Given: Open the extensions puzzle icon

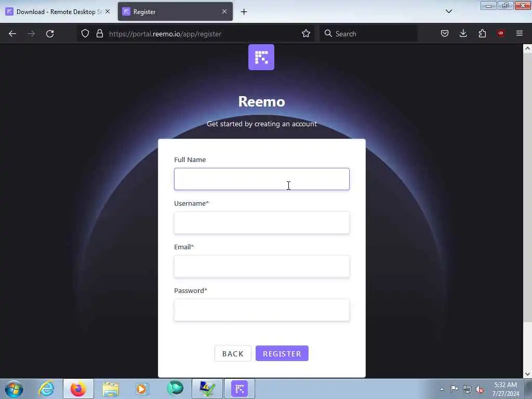Looking at the screenshot, I should [482, 33].
